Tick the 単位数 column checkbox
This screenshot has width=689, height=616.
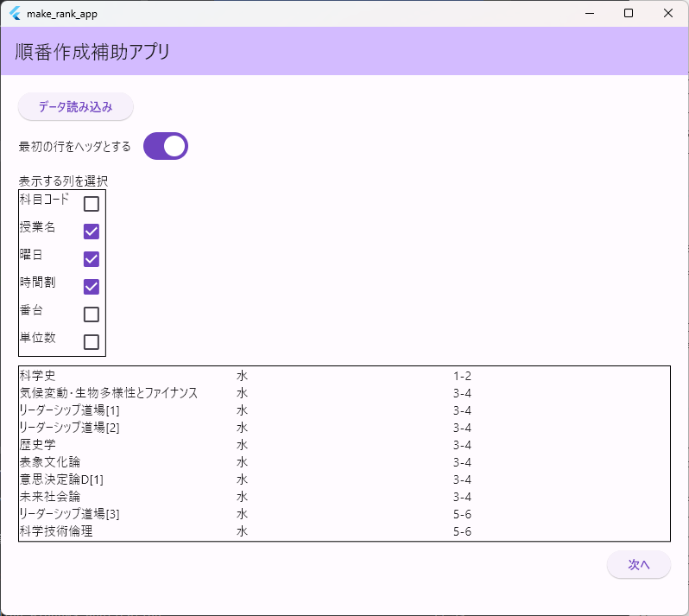tap(92, 341)
